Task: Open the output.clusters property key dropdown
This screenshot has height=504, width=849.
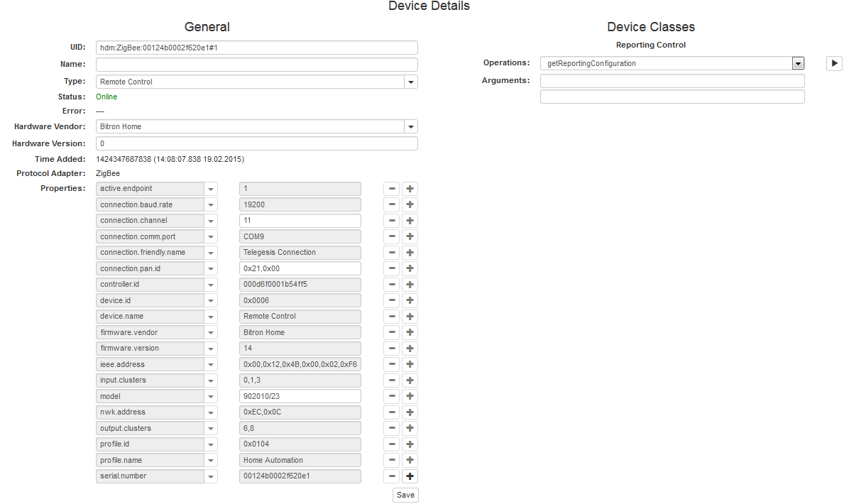Action: tap(211, 429)
